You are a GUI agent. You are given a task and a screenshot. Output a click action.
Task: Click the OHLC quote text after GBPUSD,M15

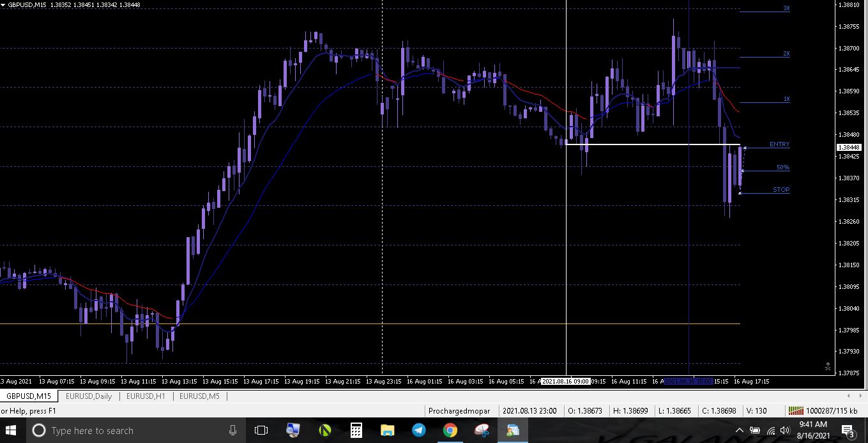pyautogui.click(x=95, y=4)
